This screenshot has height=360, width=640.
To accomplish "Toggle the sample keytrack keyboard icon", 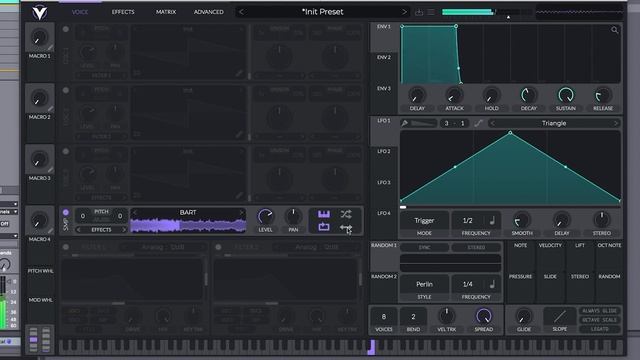I will 324,214.
